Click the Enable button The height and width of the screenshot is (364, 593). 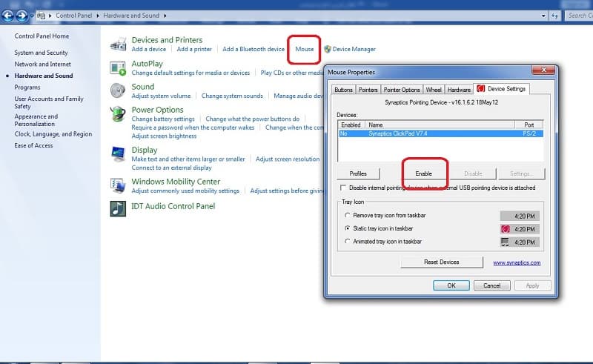point(423,173)
